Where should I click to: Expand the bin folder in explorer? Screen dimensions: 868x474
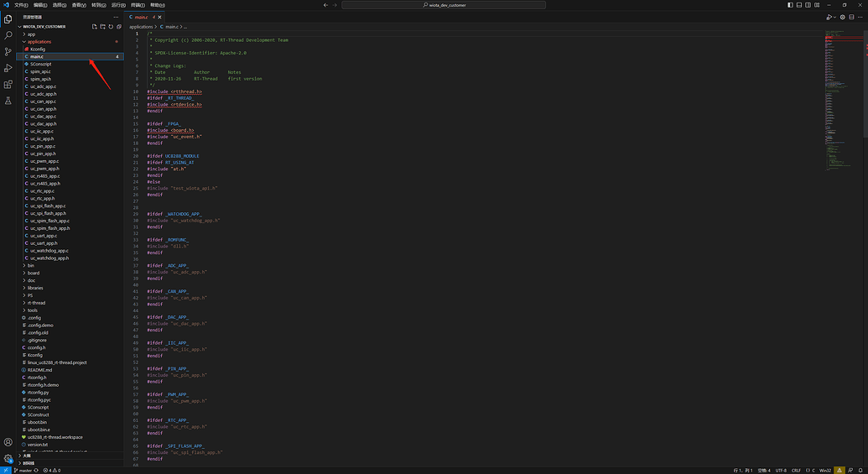[31, 265]
